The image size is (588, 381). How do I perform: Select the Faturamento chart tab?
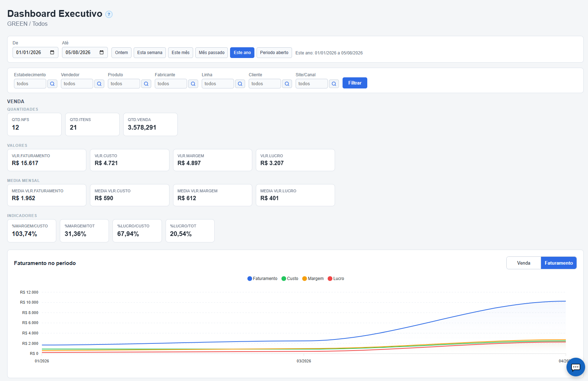[x=559, y=263]
